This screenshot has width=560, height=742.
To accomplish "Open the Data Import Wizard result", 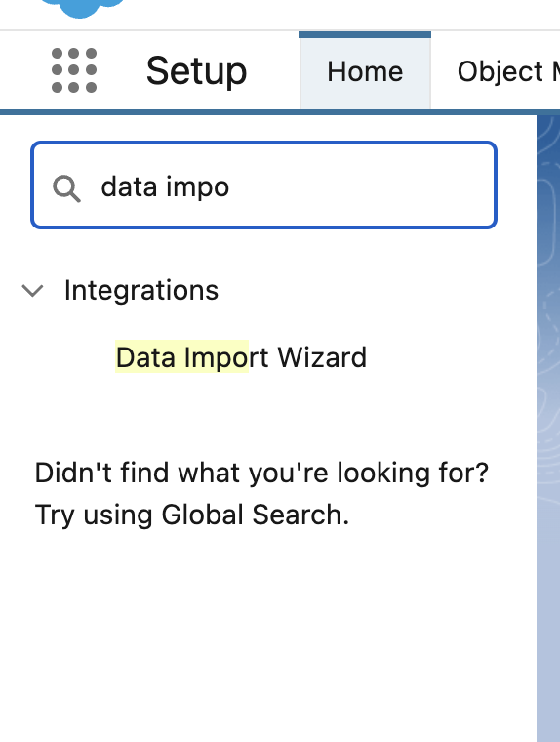I will point(241,357).
